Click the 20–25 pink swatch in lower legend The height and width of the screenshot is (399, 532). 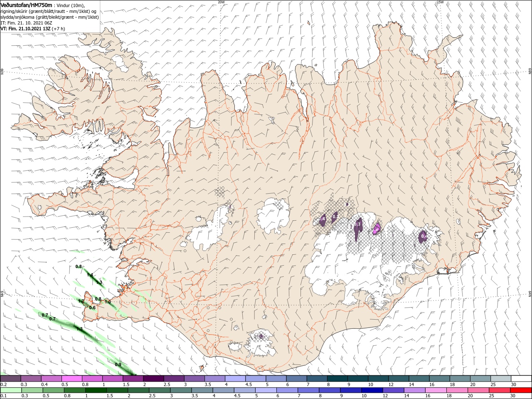click(478, 390)
